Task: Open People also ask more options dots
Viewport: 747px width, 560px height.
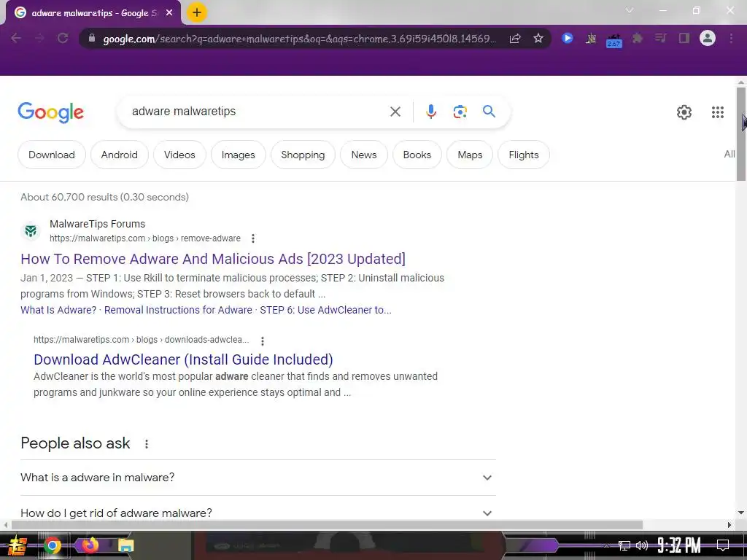Action: 146,444
